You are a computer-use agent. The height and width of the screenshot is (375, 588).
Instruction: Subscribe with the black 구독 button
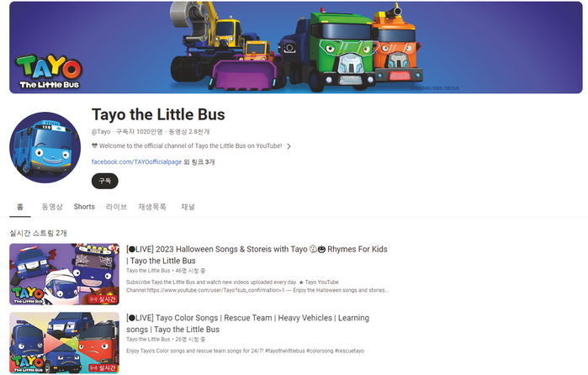pos(105,181)
